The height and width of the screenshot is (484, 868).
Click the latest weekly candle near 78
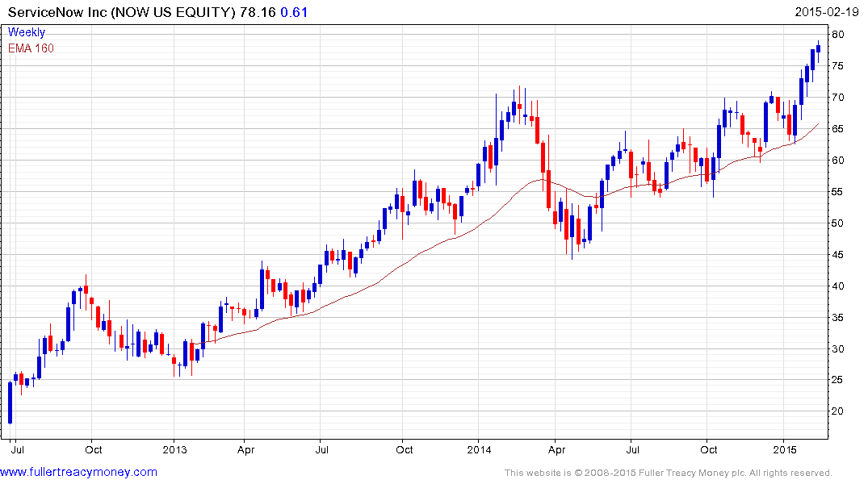[818, 48]
